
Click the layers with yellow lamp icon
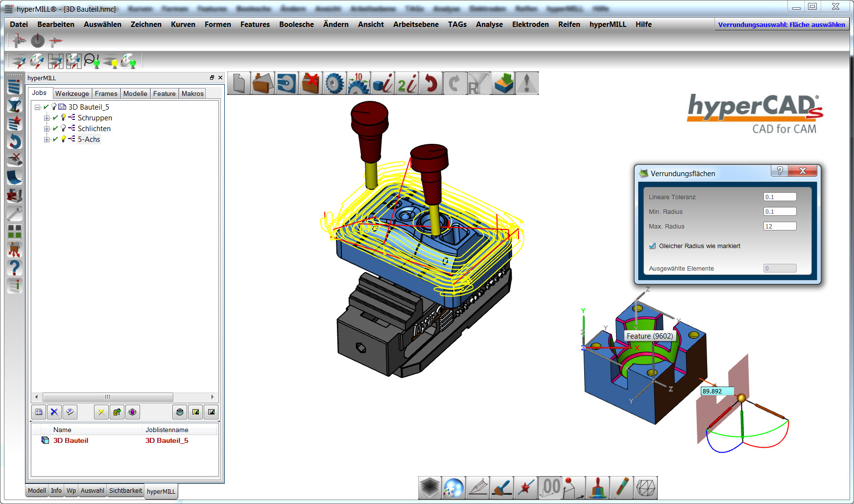pos(111,61)
